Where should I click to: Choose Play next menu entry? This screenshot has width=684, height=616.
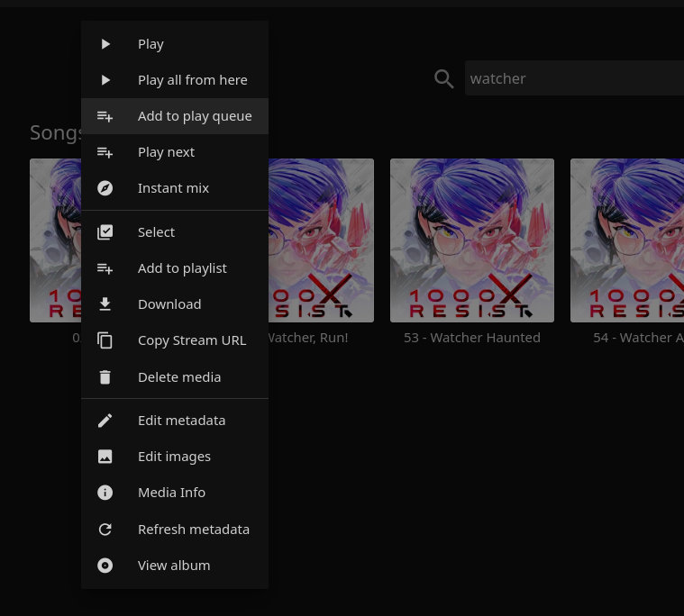(166, 152)
